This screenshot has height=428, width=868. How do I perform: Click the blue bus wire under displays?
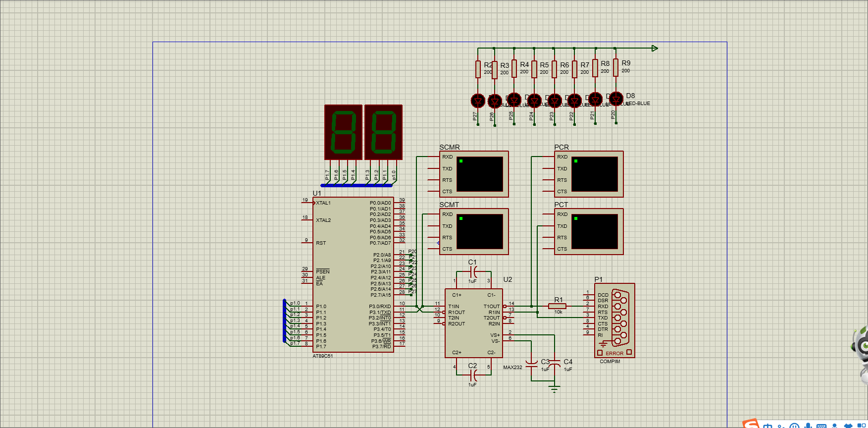click(x=357, y=185)
